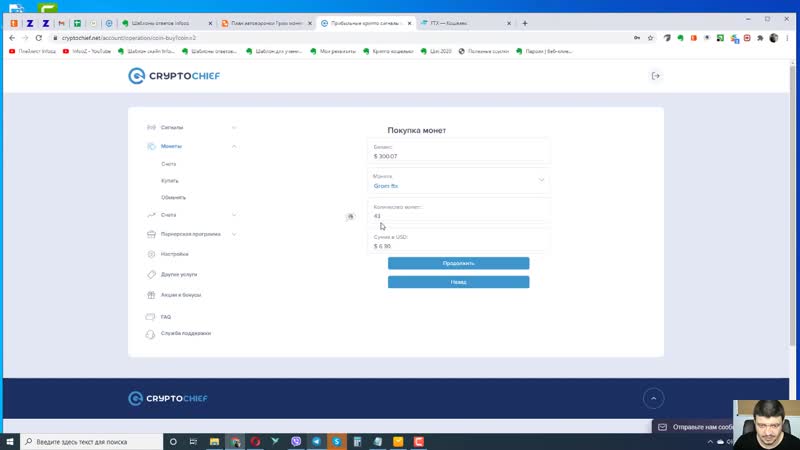
Task: Expand the Партнерская программа chevron
Action: click(234, 234)
